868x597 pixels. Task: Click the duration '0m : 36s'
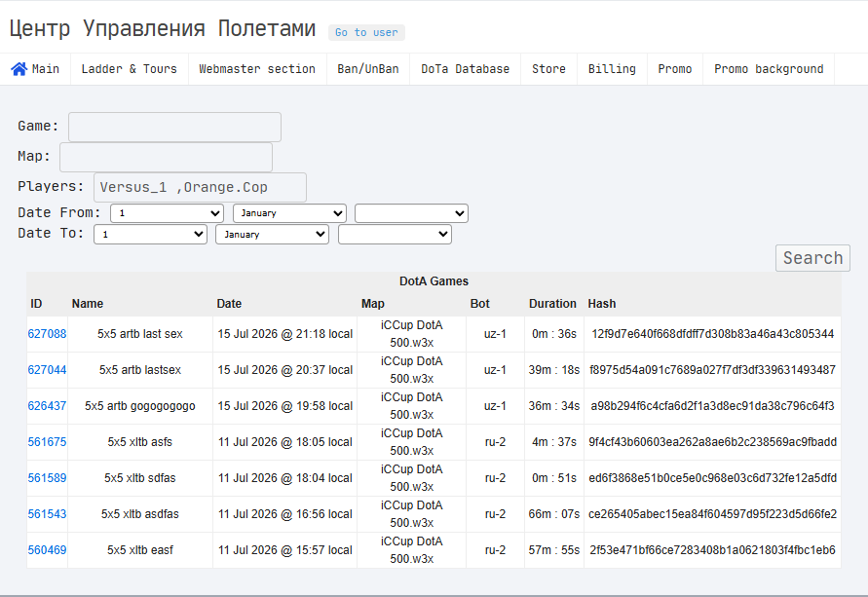pos(554,334)
